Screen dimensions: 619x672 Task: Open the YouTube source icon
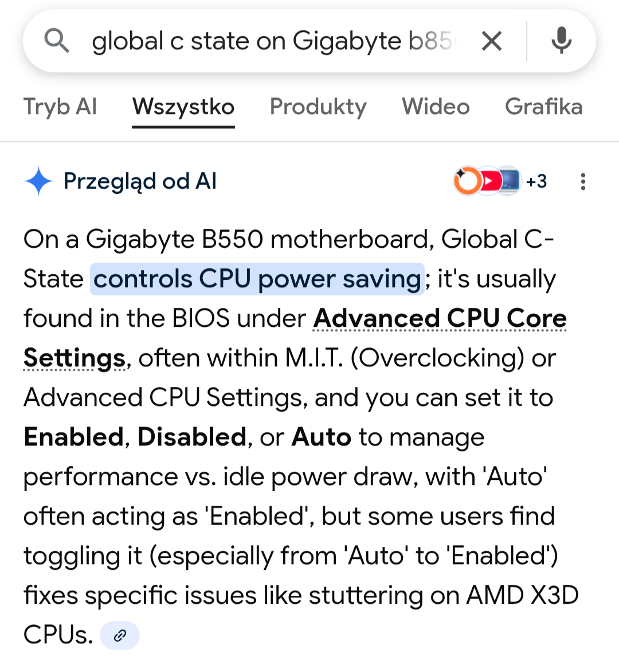[x=489, y=181]
